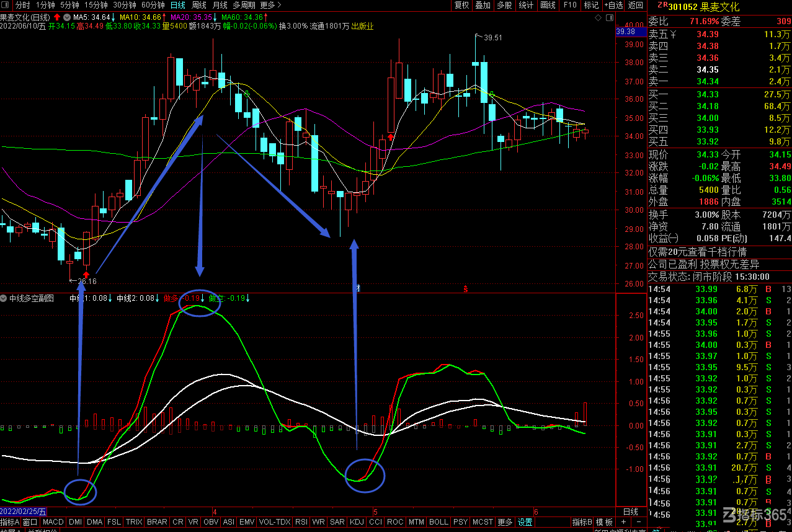Viewport: 792px width, 532px height.
Task: Switch to 月线 monthly chart
Action: 220,5
